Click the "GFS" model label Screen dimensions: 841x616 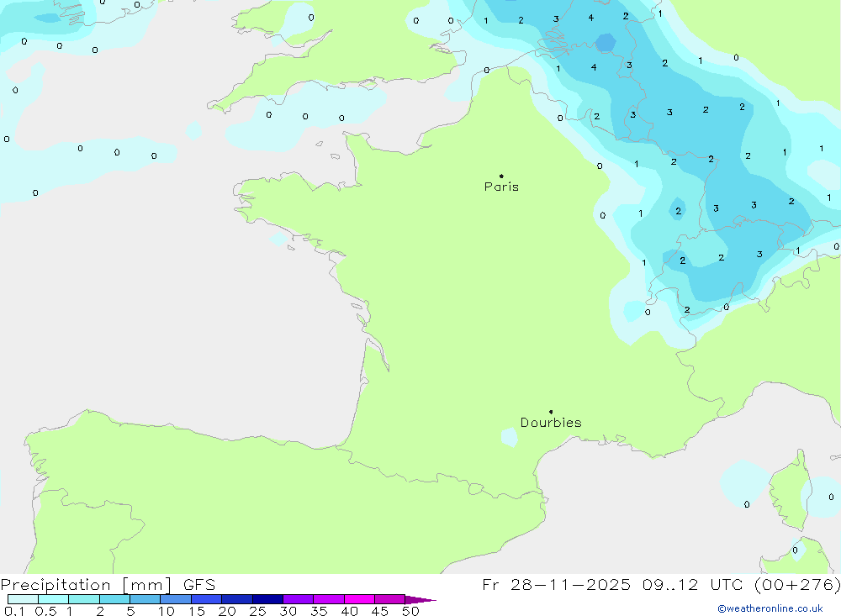tap(199, 585)
